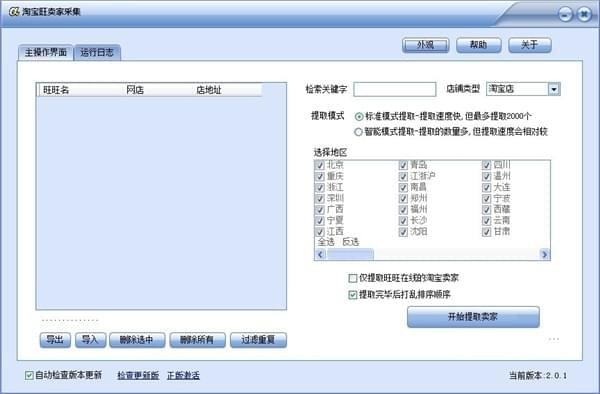Uncheck the 深圳 region checkbox
The width and height of the screenshot is (600, 394).
tap(320, 199)
